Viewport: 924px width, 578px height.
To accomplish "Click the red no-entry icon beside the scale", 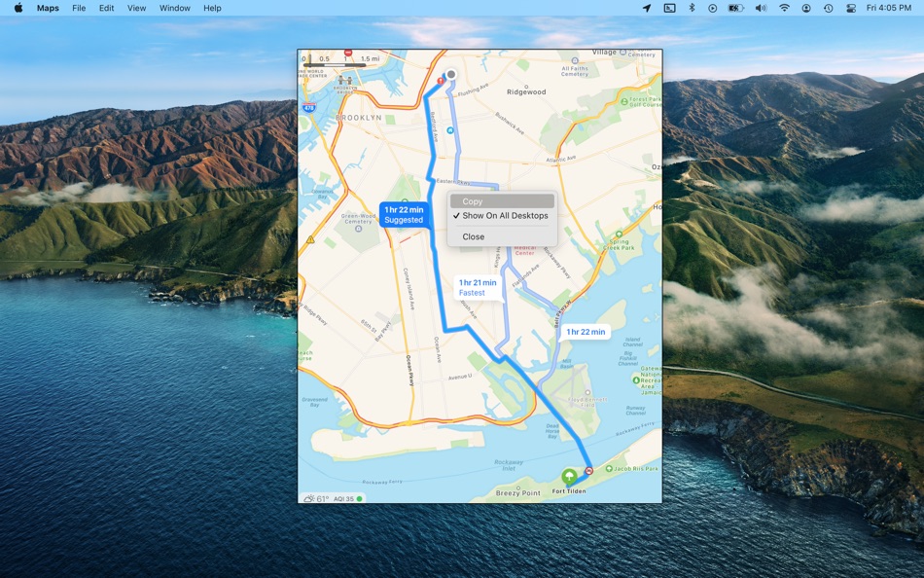I will click(348, 53).
